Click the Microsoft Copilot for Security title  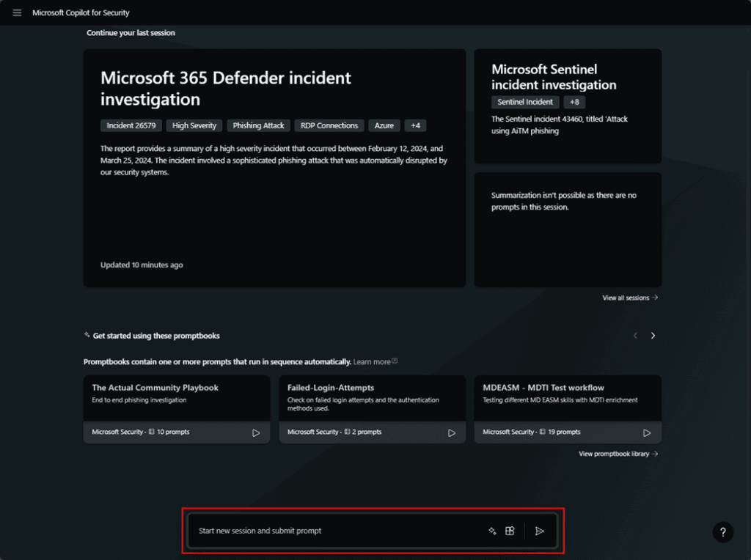81,13
